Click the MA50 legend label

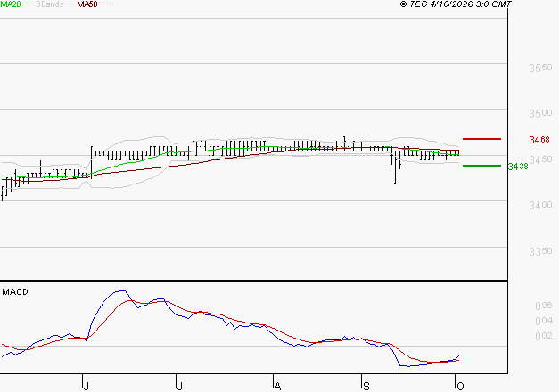click(87, 4)
